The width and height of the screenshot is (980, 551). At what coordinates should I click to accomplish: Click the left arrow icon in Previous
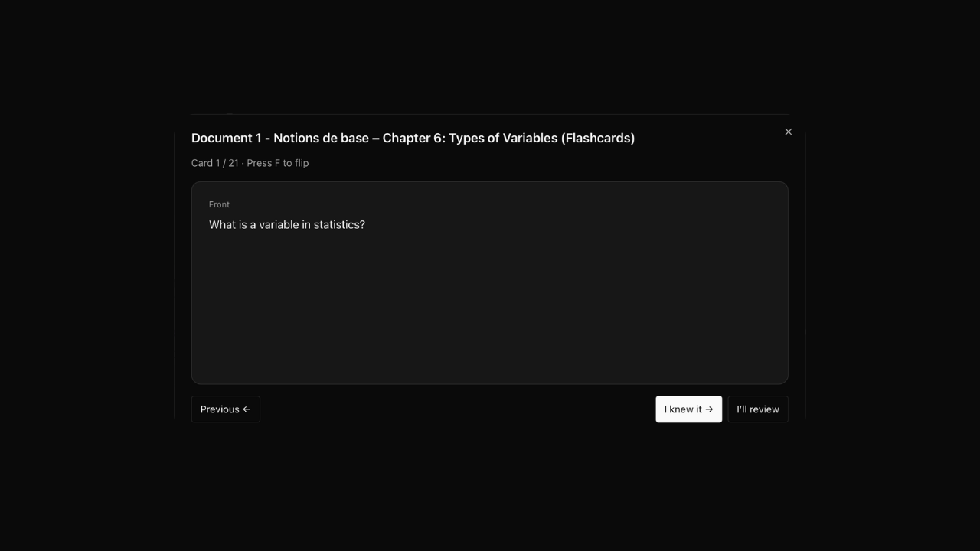[x=247, y=409]
